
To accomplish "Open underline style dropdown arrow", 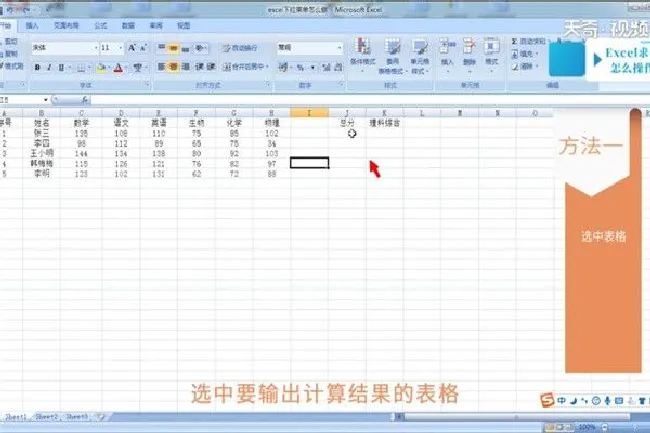I will pyautogui.click(x=70, y=67).
